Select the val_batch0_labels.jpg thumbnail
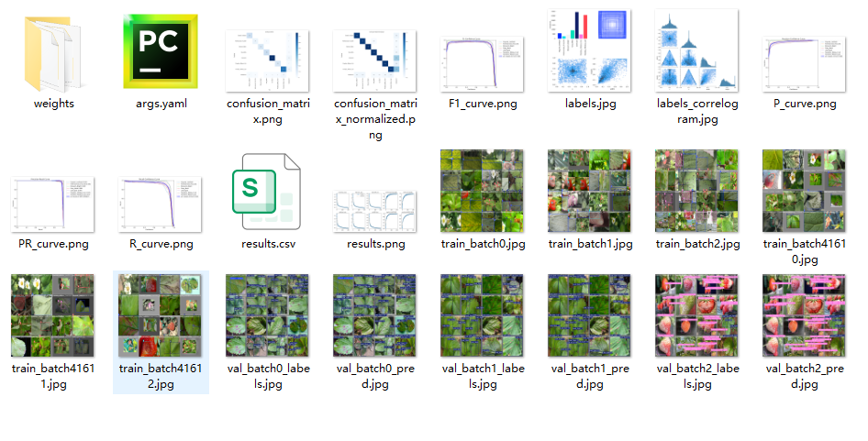 point(267,315)
